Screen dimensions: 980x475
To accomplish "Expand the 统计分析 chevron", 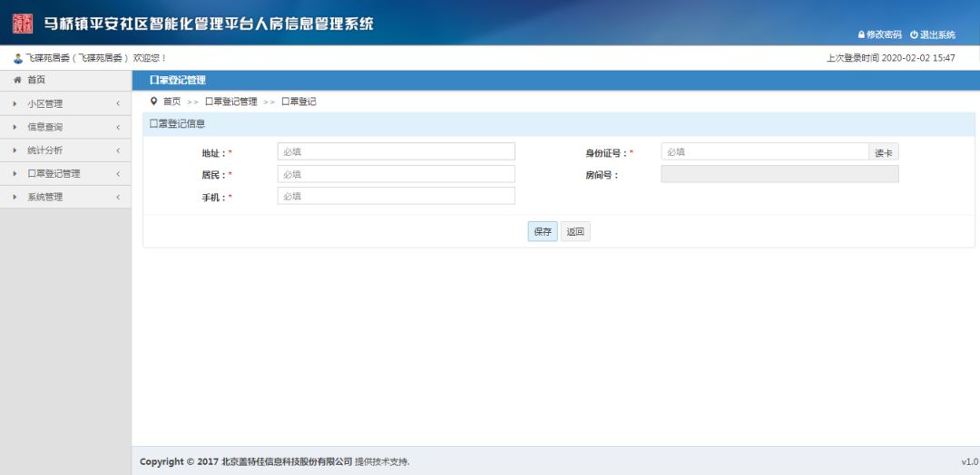I will coord(118,150).
